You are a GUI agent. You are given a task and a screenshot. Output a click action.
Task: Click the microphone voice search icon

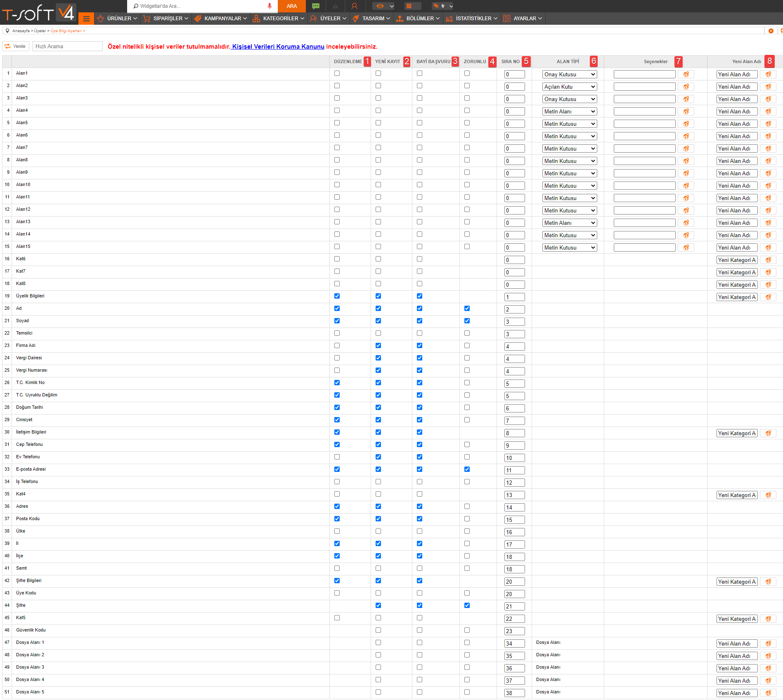270,6
